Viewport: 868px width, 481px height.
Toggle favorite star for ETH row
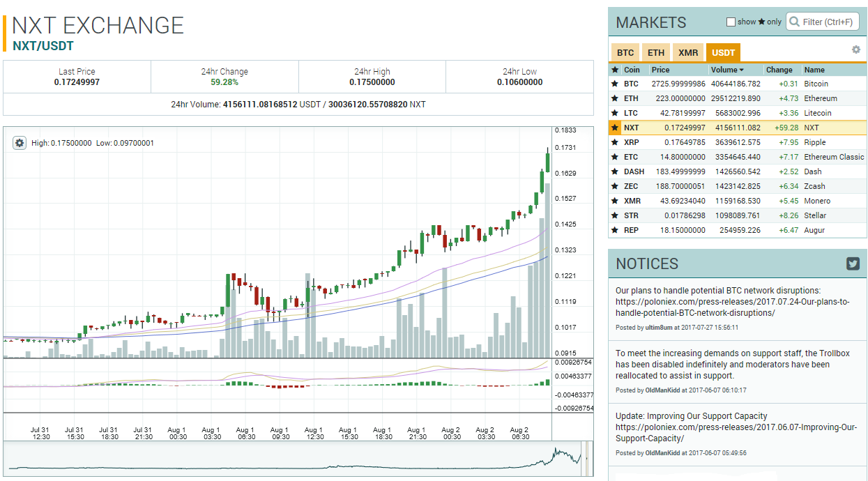pos(615,98)
